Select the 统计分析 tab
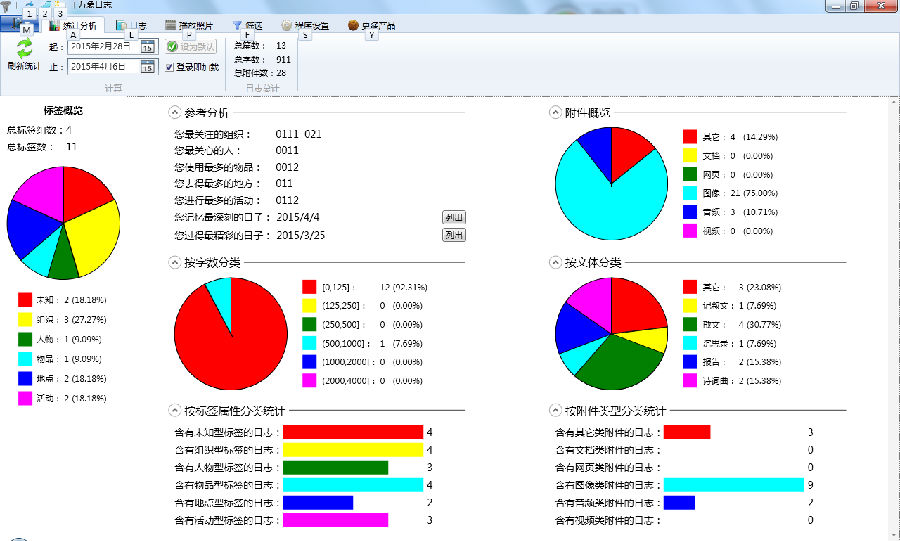Image resolution: width=900 pixels, height=541 pixels. 75,25
